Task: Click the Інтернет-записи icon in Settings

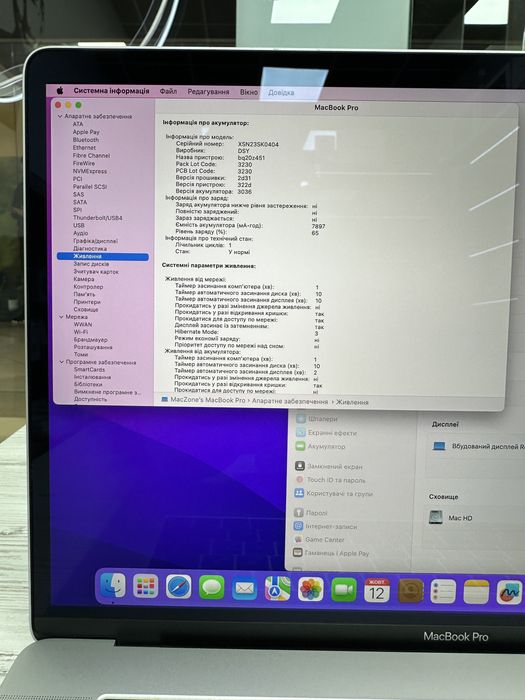Action: tap(298, 526)
